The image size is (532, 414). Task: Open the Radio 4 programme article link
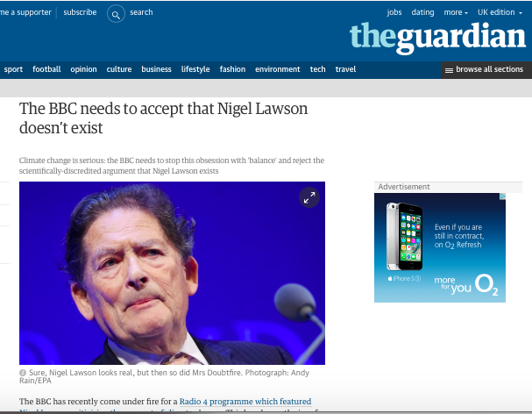pos(245,402)
